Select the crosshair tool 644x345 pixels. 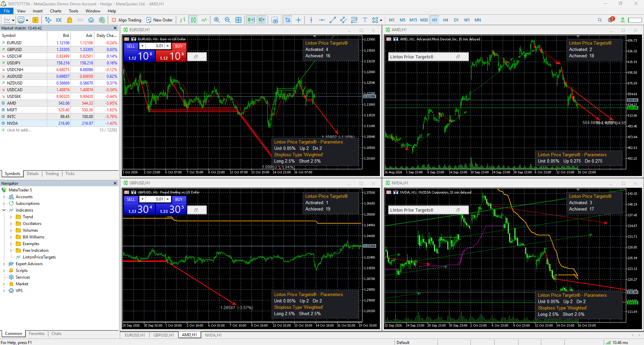point(298,20)
